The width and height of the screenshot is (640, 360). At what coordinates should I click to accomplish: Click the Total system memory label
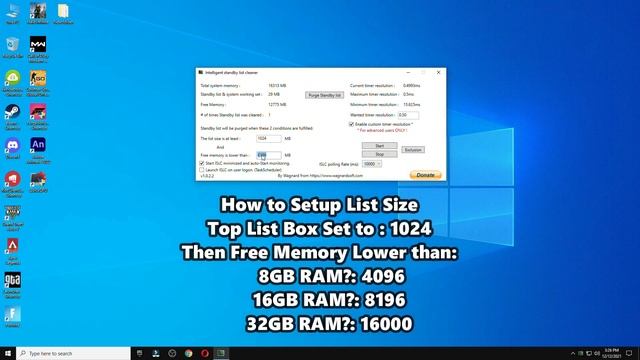click(220, 86)
